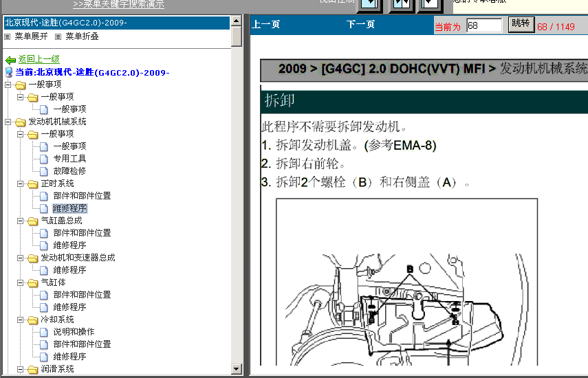Click the folder icon of 发动机机械系统
The image size is (588, 378).
21,122
